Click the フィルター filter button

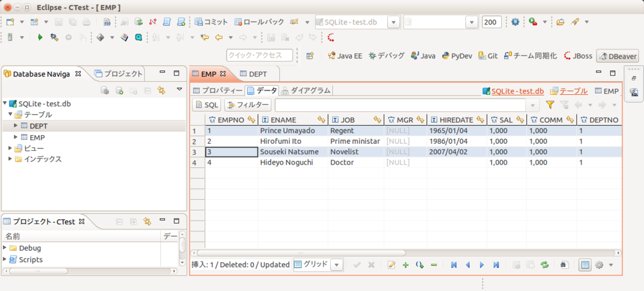[248, 105]
